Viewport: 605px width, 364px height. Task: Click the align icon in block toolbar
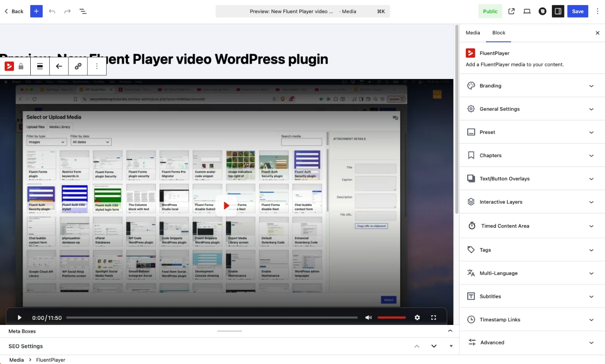(40, 66)
